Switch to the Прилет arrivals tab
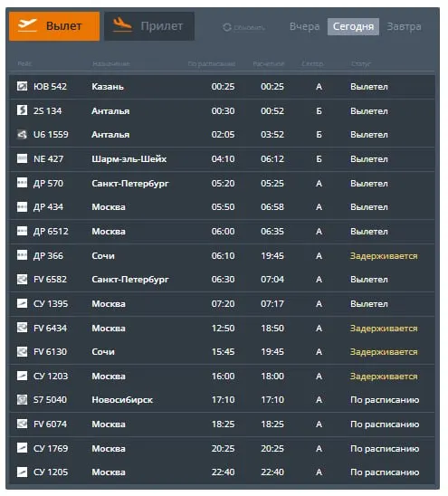Image resolution: width=448 pixels, height=496 pixels. point(149,26)
